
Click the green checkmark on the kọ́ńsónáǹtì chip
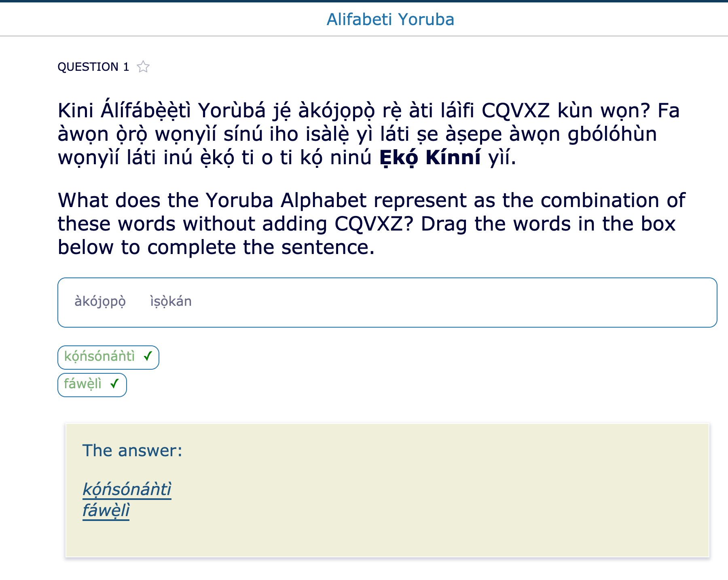pyautogui.click(x=148, y=356)
